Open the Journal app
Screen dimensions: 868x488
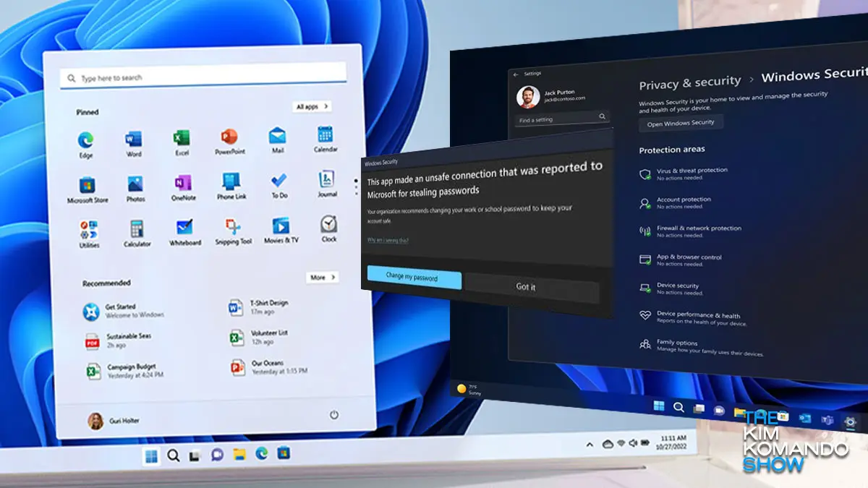click(x=327, y=184)
